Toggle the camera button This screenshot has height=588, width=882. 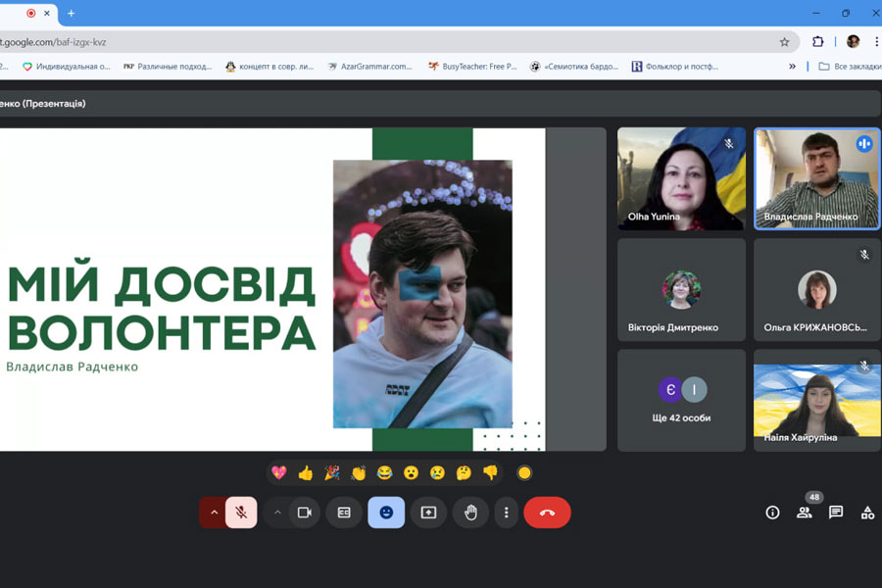click(x=305, y=513)
